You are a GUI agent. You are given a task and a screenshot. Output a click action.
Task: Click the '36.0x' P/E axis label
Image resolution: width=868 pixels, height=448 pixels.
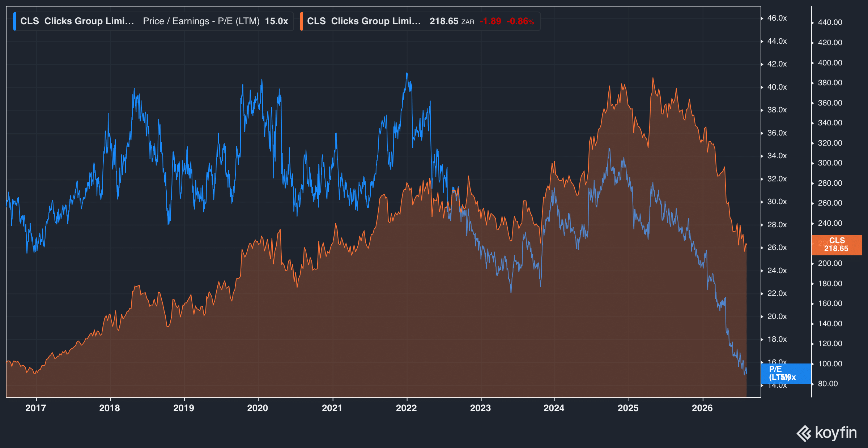(777, 133)
